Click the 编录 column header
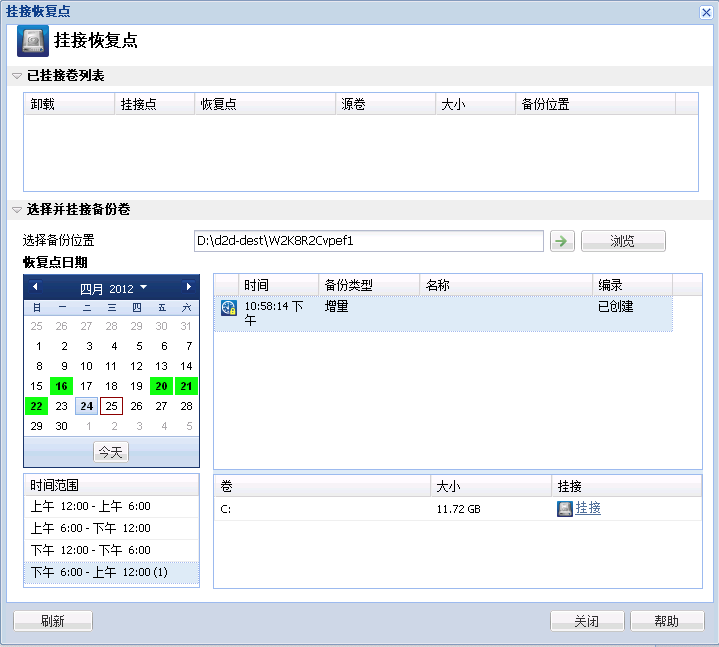The image size is (719, 647). click(x=633, y=285)
